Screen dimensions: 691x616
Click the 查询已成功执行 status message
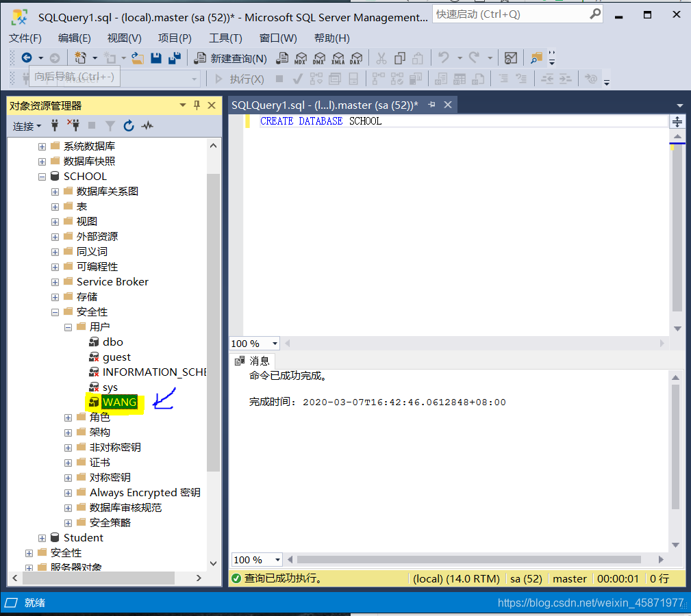[x=284, y=578]
